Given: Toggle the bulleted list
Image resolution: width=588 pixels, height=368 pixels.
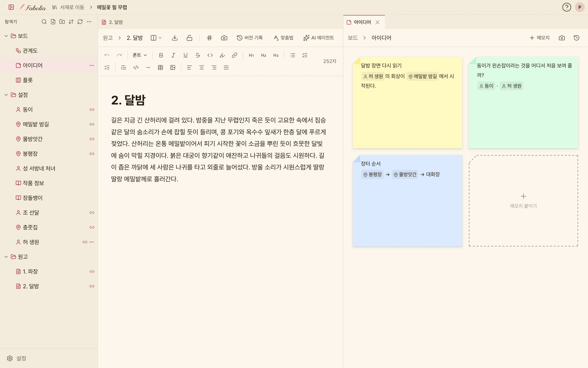Looking at the screenshot, I should [x=293, y=55].
